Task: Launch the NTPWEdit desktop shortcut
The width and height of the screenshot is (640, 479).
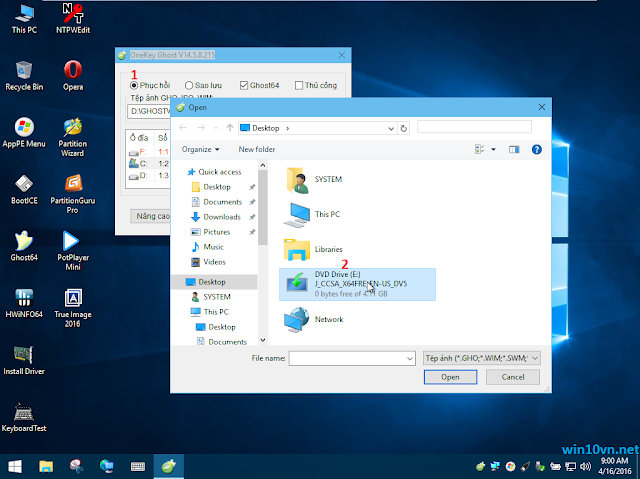Action: (x=73, y=19)
